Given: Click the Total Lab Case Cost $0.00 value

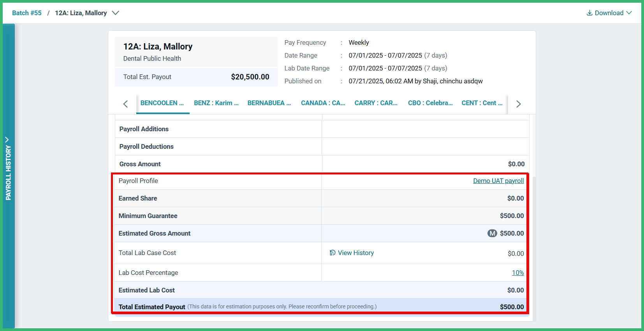Looking at the screenshot, I should (516, 254).
